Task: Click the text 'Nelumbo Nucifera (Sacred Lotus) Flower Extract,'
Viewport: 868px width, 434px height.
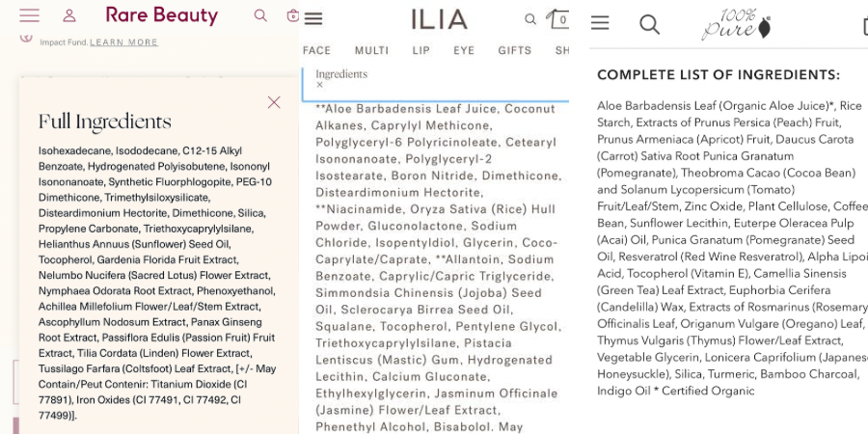Action: coord(154,275)
